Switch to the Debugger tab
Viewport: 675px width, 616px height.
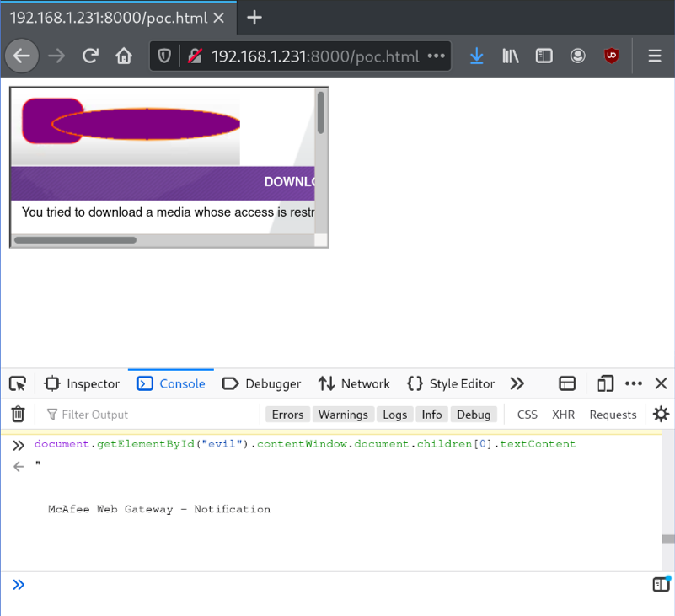[261, 383]
